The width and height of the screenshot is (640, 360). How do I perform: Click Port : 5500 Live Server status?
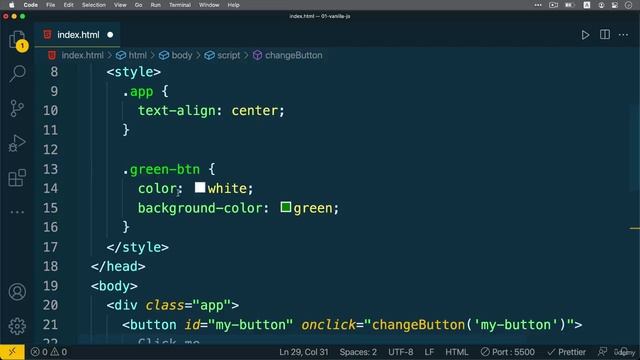click(507, 352)
